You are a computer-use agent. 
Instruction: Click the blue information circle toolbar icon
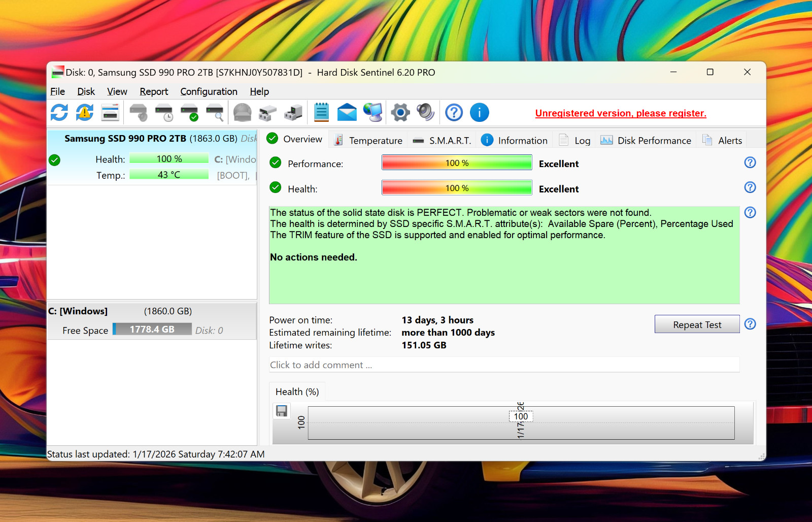click(x=480, y=112)
